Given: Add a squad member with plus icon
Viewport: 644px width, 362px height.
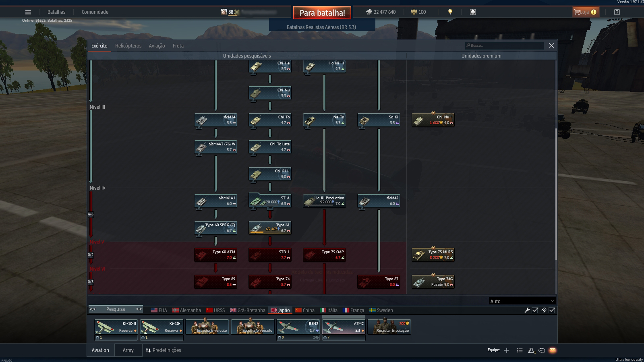Looking at the screenshot, I should tap(507, 350).
